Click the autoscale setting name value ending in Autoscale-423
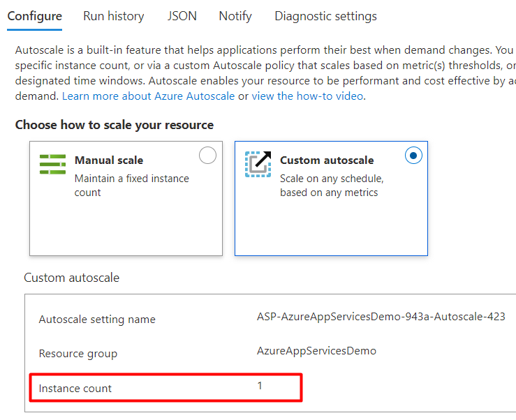The width and height of the screenshot is (516, 420). (381, 316)
